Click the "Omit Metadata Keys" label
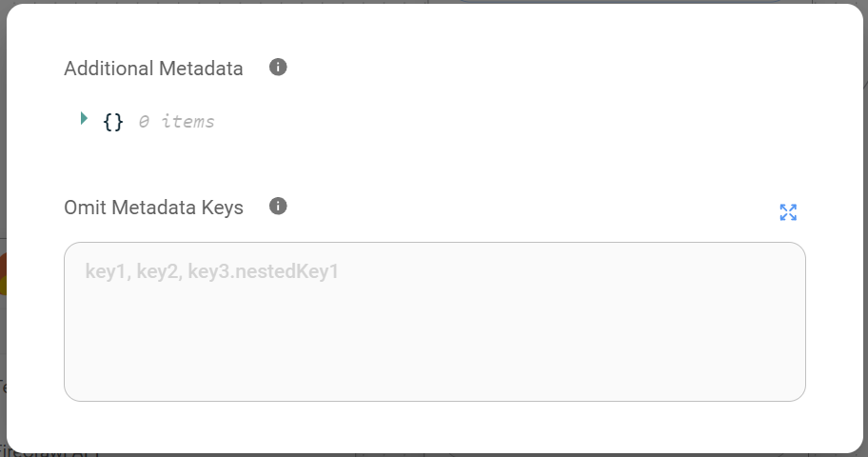 coord(153,208)
